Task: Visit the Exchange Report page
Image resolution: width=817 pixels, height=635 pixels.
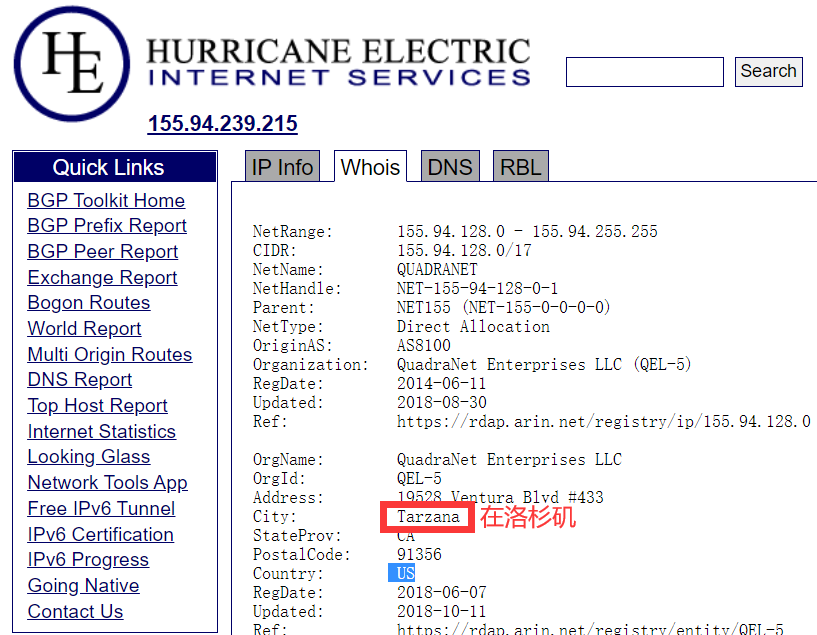Action: coord(102,278)
